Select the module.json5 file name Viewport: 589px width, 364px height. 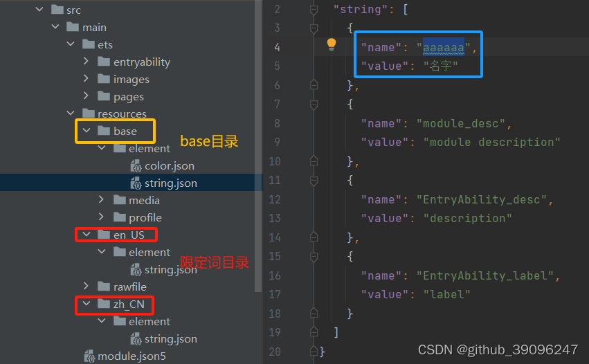click(x=132, y=356)
